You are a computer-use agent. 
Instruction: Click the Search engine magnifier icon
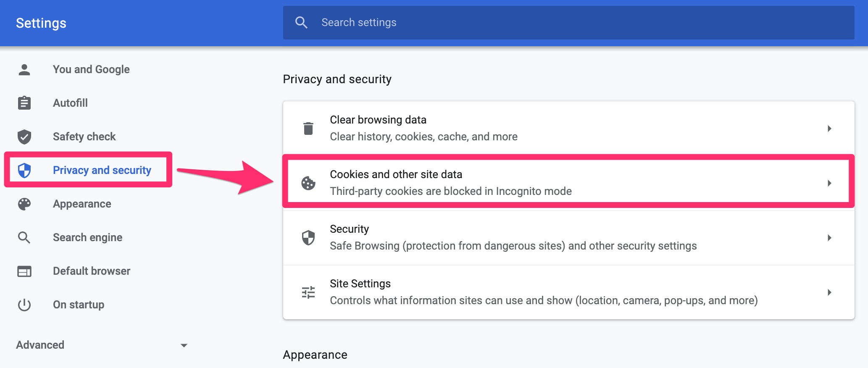[24, 237]
